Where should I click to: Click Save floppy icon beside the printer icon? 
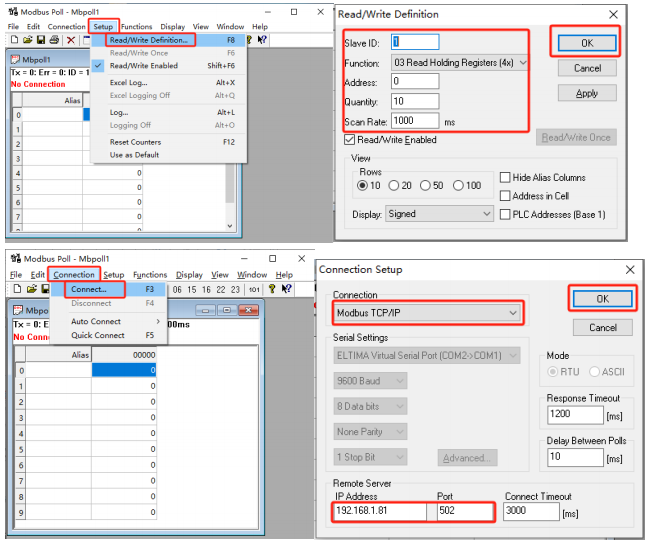click(41, 40)
